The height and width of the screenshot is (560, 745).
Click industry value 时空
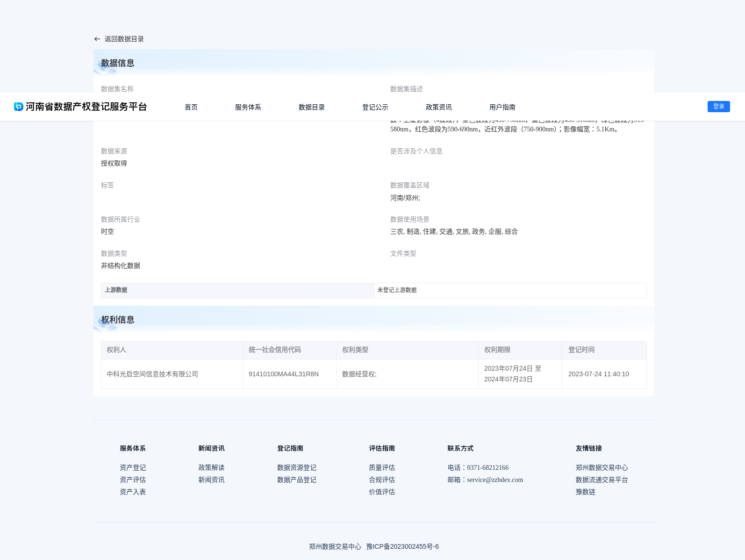[x=107, y=231]
